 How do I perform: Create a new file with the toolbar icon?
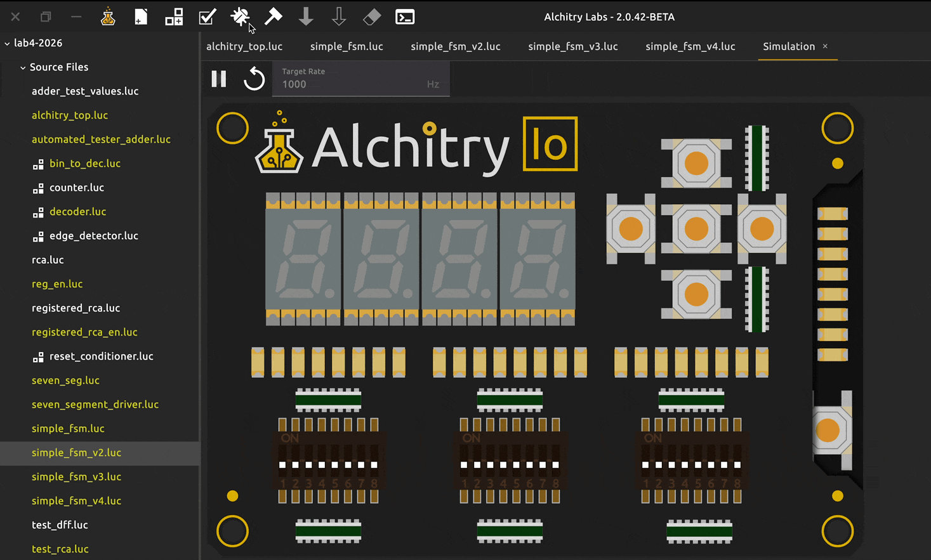141,17
